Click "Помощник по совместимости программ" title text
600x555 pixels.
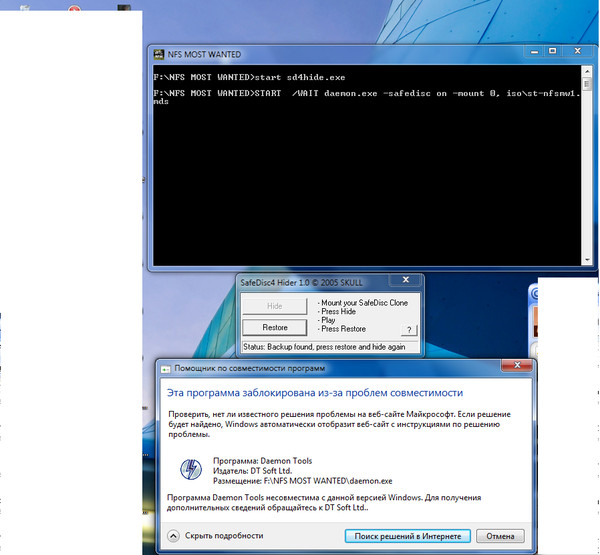pos(249,368)
